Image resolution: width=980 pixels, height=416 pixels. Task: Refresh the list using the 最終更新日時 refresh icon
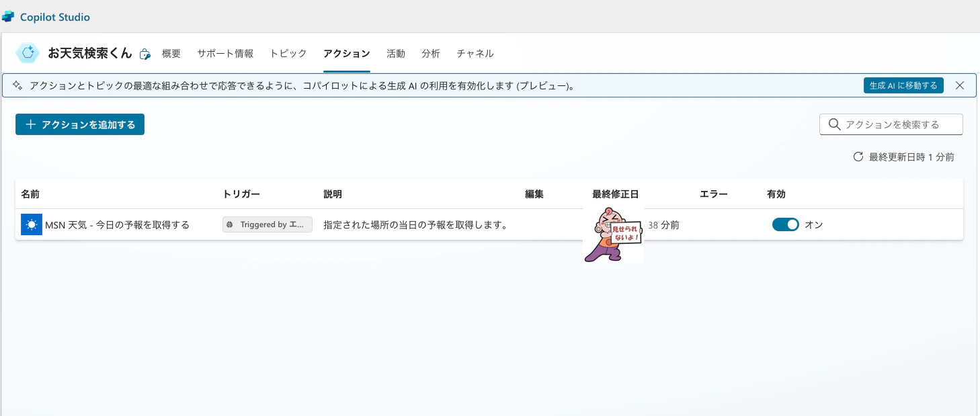point(858,157)
